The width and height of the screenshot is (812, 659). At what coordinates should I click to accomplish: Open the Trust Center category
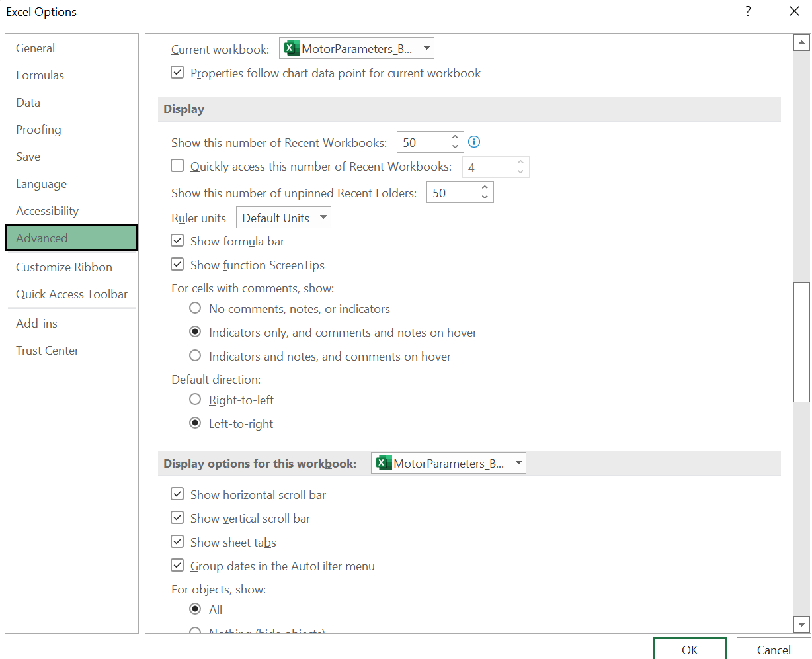point(71,351)
